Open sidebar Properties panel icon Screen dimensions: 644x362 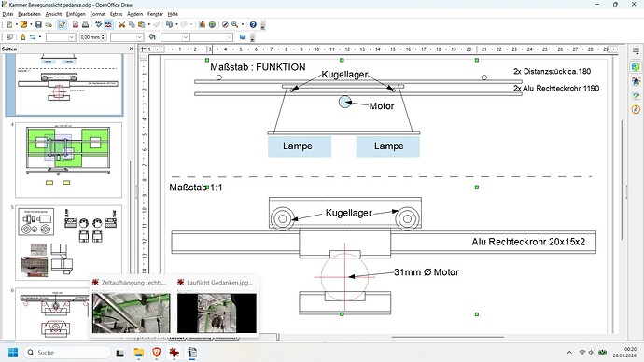point(636,66)
